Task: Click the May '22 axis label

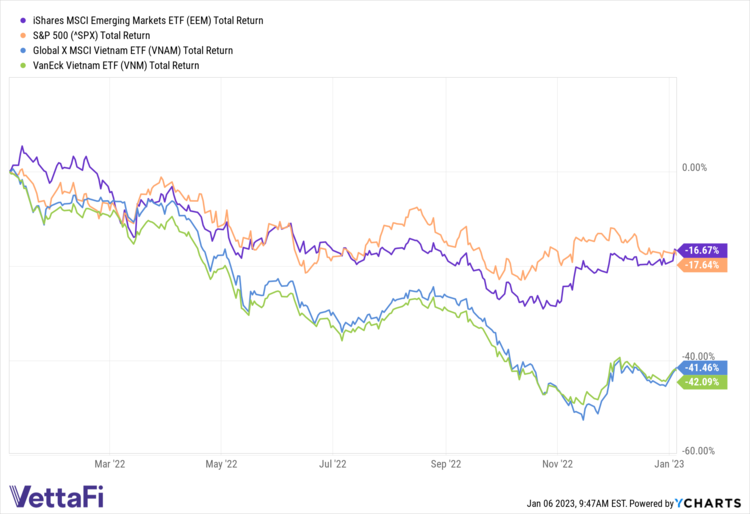Action: [x=220, y=464]
